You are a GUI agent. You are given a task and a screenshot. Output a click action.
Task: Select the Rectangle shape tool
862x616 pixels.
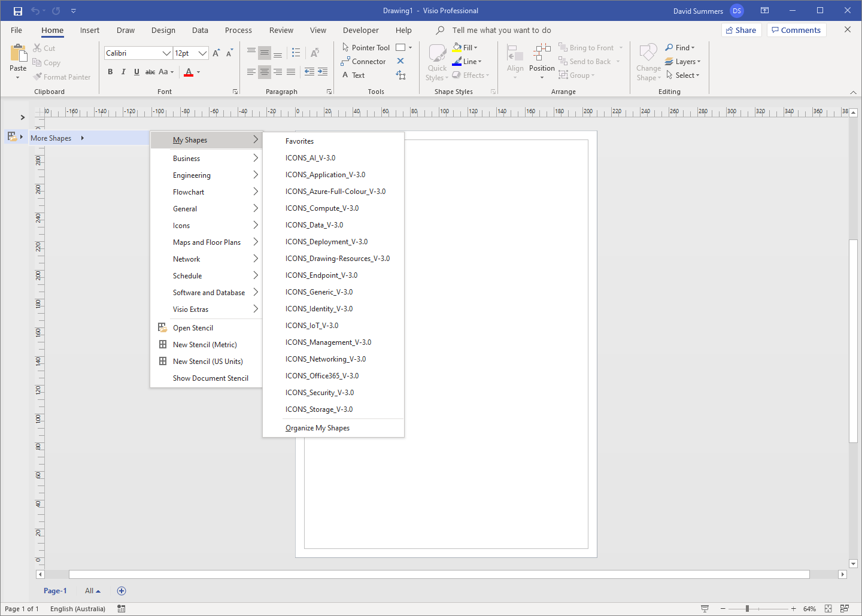pyautogui.click(x=400, y=47)
